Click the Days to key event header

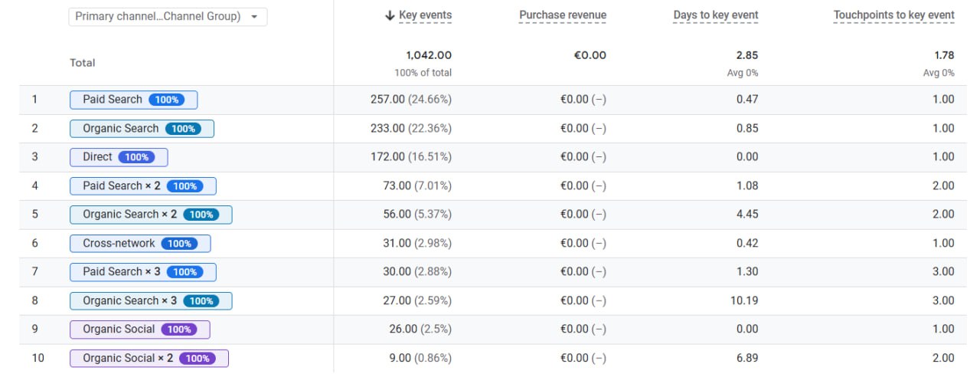coord(715,15)
